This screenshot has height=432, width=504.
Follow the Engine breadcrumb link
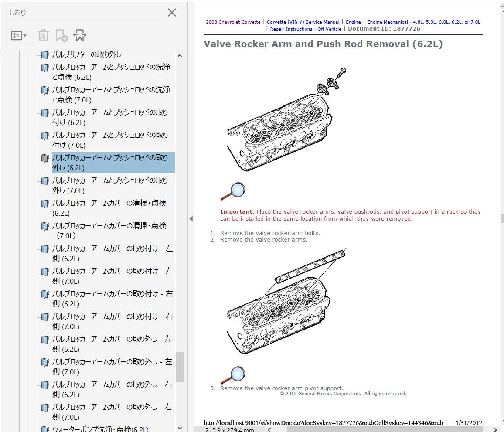point(353,22)
